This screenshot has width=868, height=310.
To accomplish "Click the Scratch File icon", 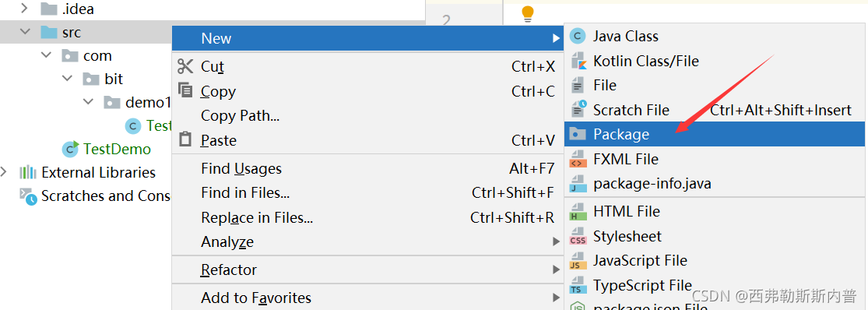I will 578,110.
